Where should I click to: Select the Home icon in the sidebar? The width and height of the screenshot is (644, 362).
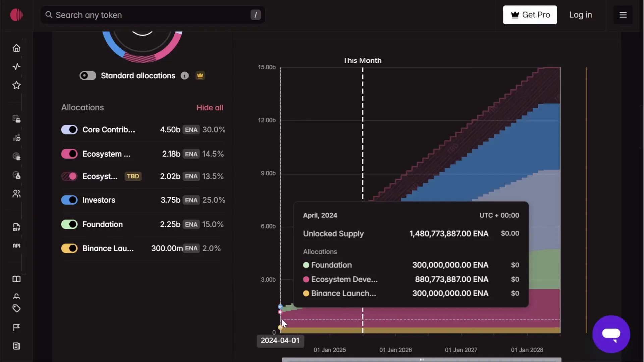[x=16, y=48]
